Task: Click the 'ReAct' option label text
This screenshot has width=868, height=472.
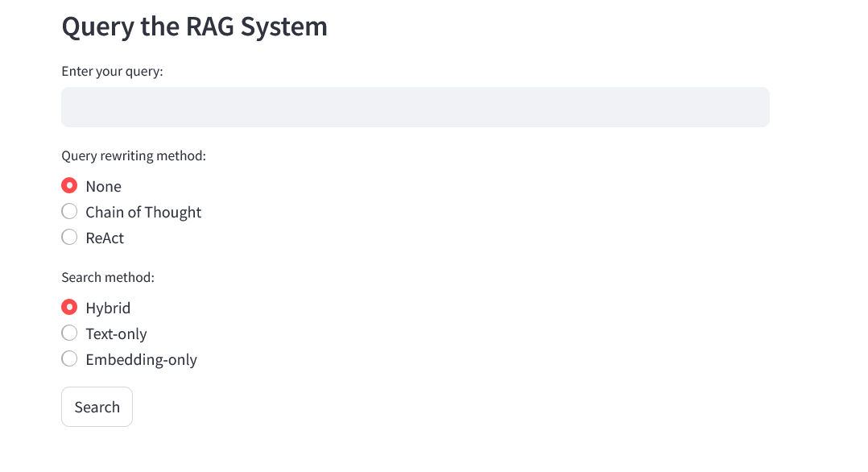Action: 105,238
